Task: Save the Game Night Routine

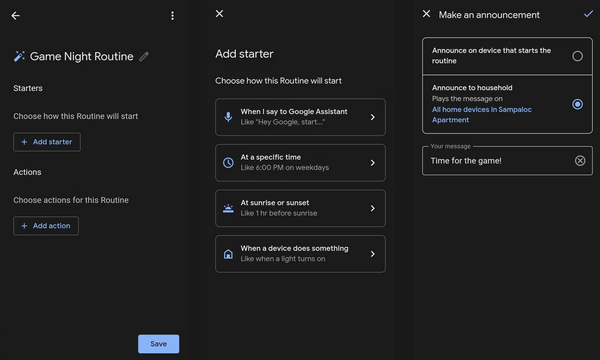Action: [x=158, y=344]
